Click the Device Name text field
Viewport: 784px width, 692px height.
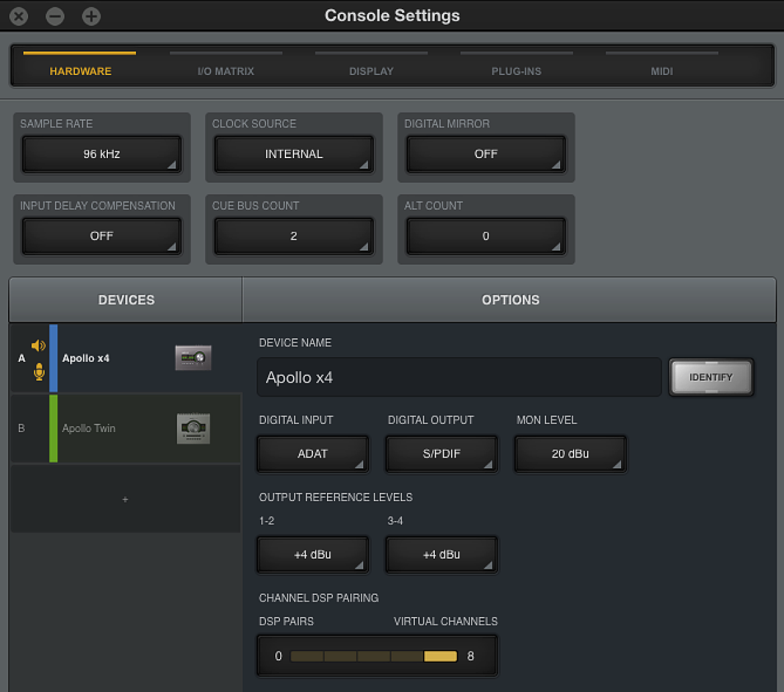pyautogui.click(x=459, y=377)
